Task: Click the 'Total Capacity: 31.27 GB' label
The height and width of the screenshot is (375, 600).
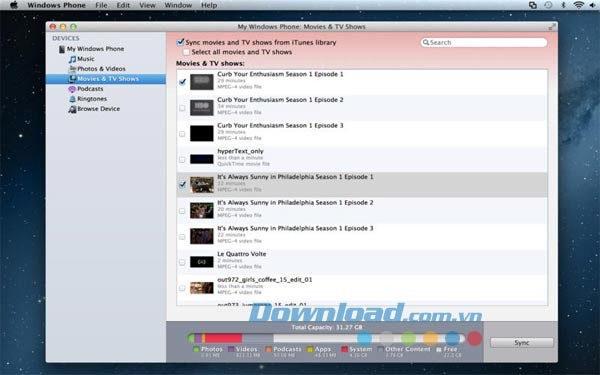Action: point(327,328)
